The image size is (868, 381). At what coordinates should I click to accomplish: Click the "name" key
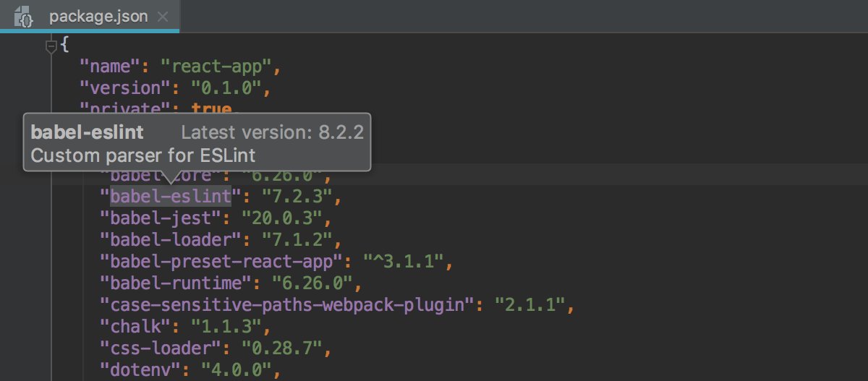point(109,67)
